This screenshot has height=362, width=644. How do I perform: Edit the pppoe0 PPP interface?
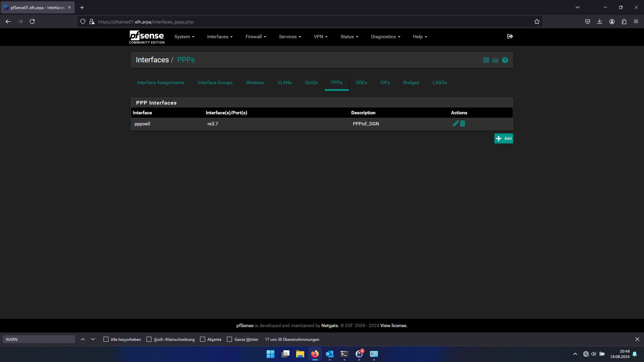coord(455,124)
